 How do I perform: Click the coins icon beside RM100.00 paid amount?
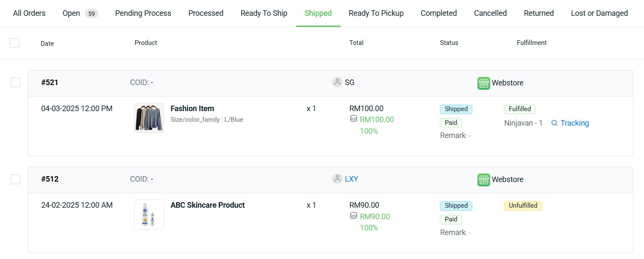[354, 119]
